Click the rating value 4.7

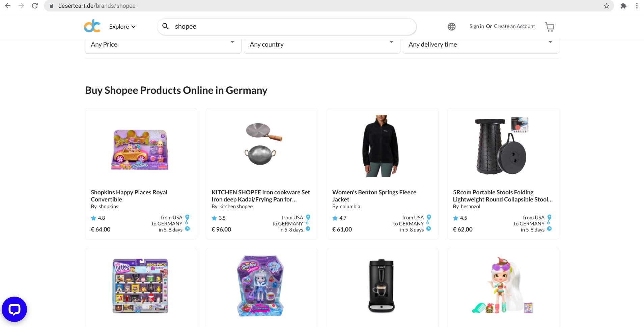(343, 218)
